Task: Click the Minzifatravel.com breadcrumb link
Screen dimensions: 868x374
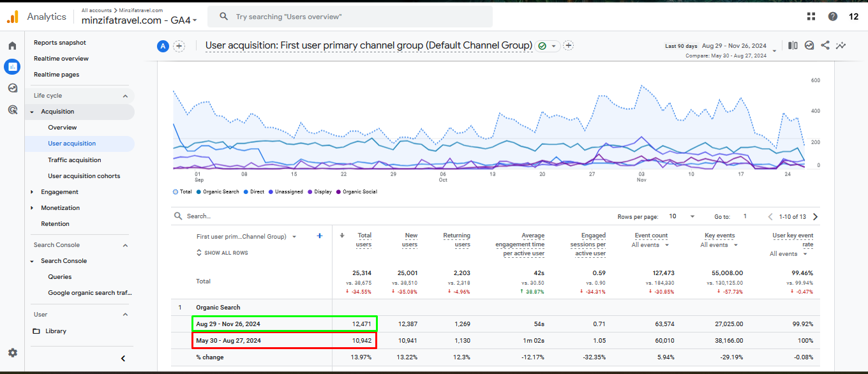Action: pos(141,10)
